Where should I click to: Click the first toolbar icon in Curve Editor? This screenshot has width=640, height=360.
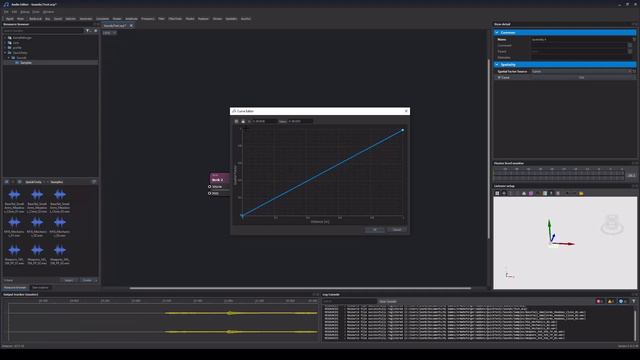(236, 121)
